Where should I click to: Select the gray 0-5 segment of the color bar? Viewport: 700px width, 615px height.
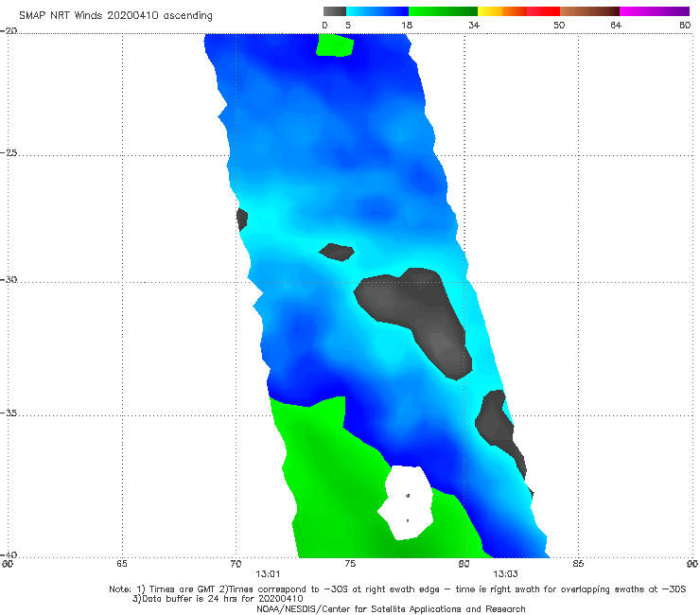335,11
